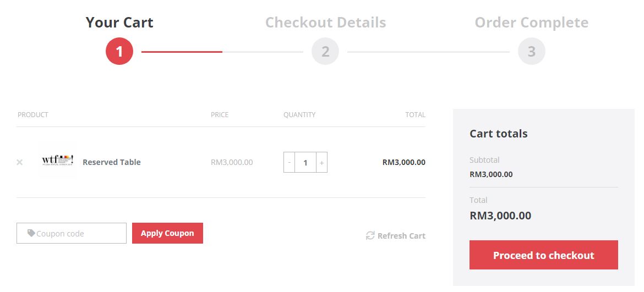
Task: Focus the Coupon code input field
Action: (x=72, y=233)
